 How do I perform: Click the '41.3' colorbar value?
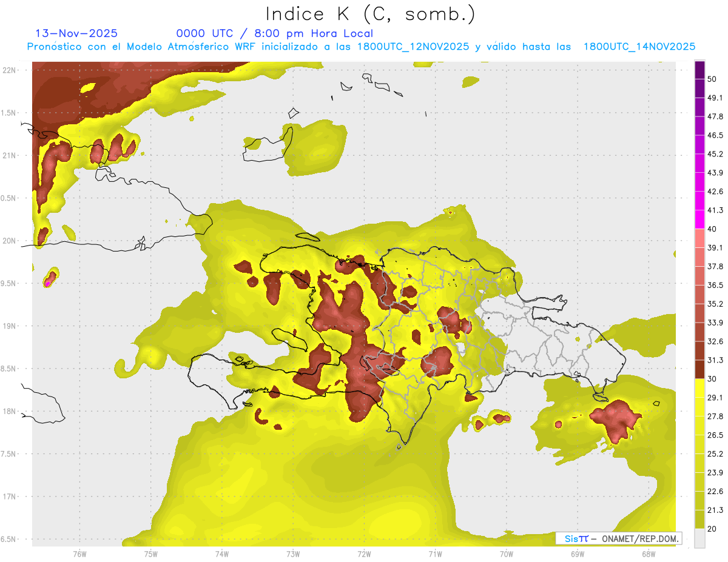point(715,210)
